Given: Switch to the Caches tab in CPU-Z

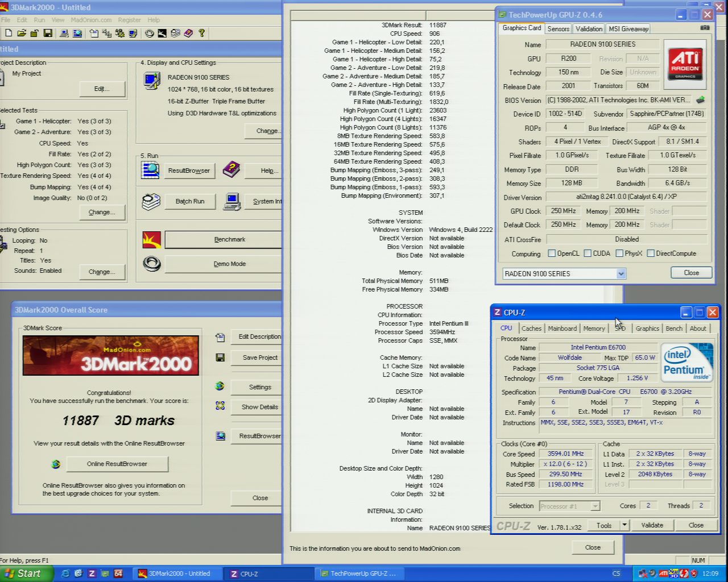Looking at the screenshot, I should pos(531,329).
